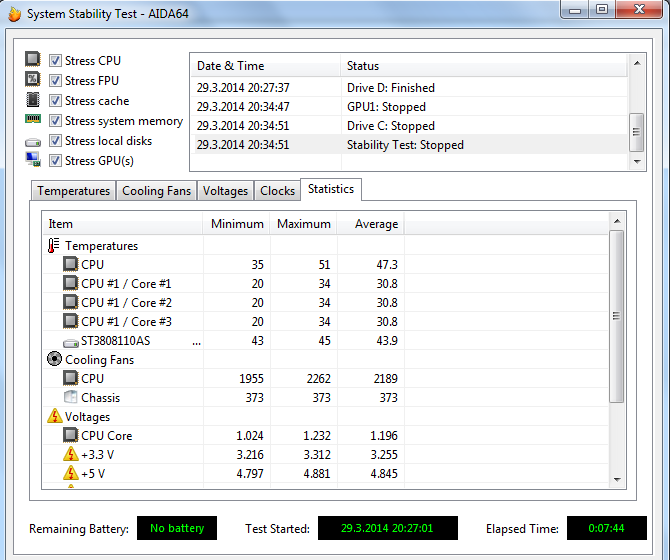Open the Voltages tab
The image size is (671, 560).
(225, 191)
